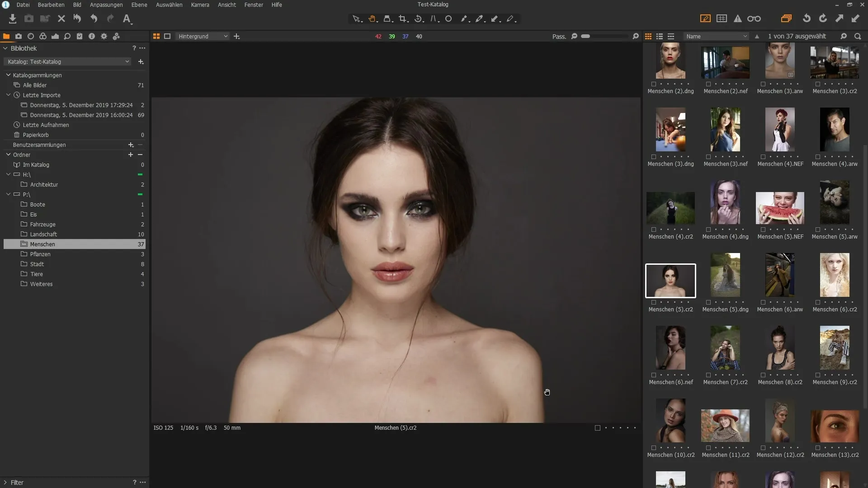Select the Keystone correction tool
This screenshot has height=488, width=868.
click(434, 19)
